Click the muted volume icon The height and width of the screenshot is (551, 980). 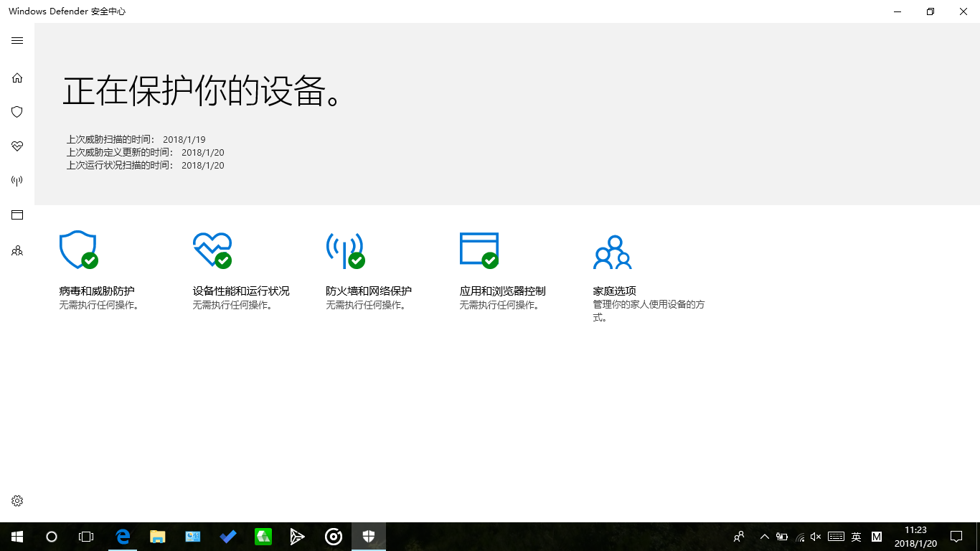tap(816, 537)
